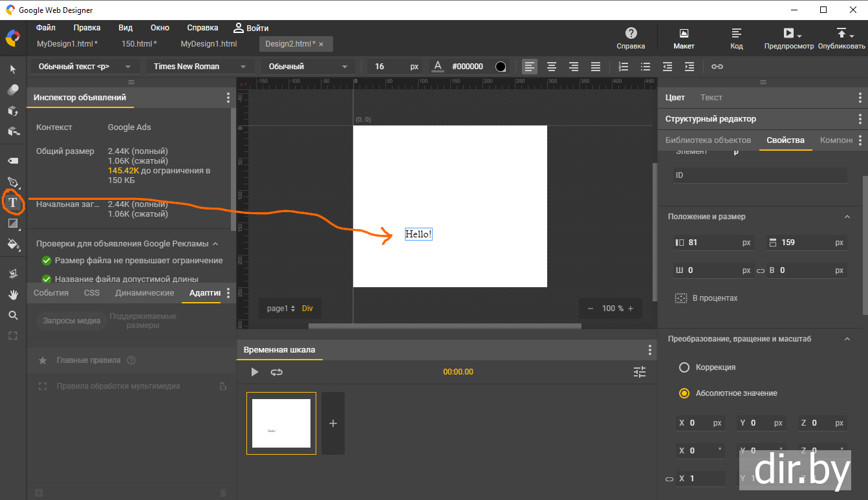Open the black text color swatch

point(500,67)
